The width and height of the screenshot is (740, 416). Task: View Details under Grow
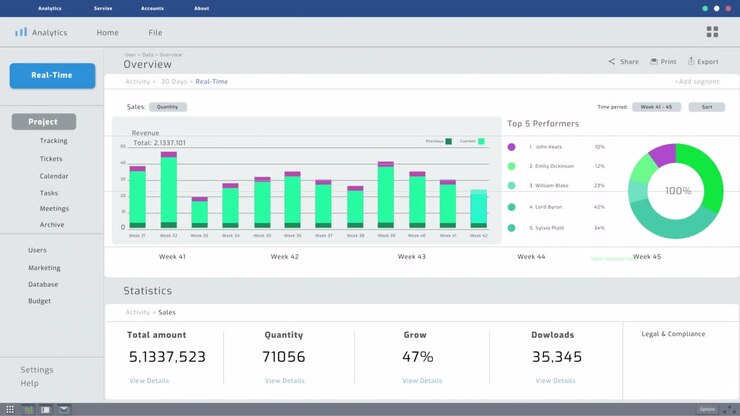[422, 381]
